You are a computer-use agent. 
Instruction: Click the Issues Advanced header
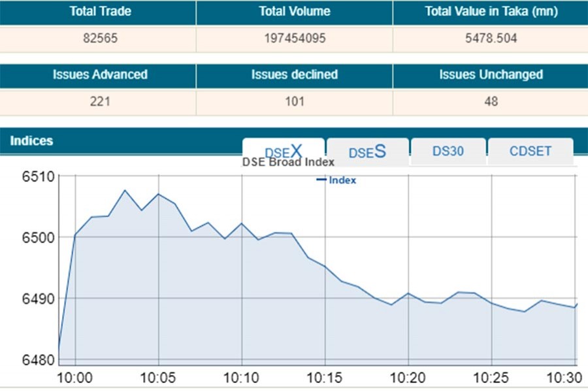(100, 75)
